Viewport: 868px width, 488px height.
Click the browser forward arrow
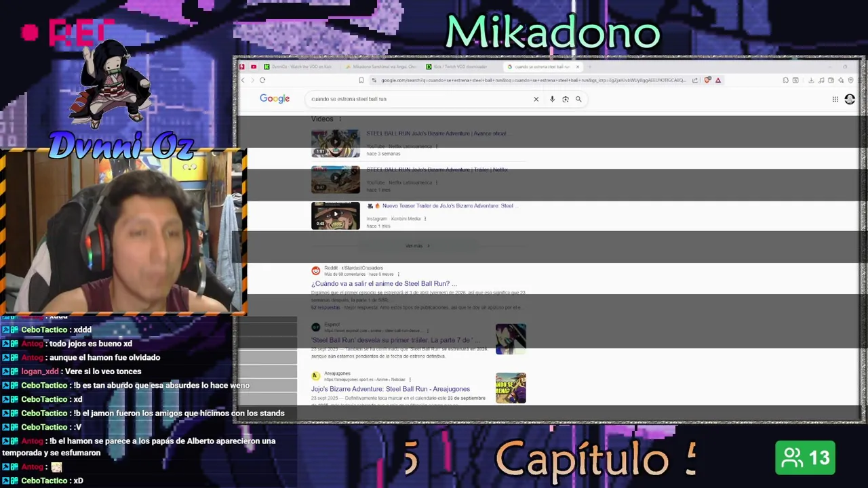(x=252, y=80)
